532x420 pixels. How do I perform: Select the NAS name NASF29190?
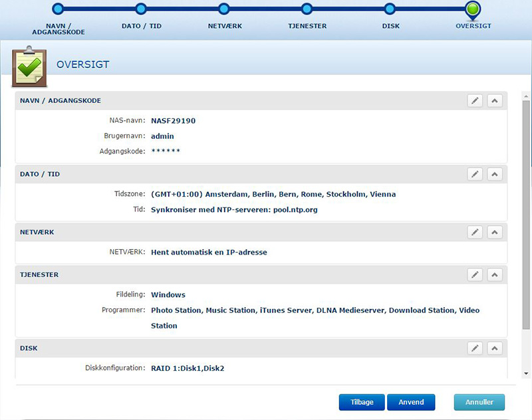[x=173, y=121]
